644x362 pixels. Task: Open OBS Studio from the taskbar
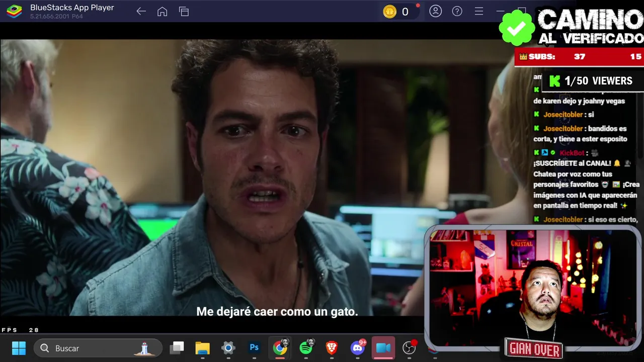click(410, 347)
